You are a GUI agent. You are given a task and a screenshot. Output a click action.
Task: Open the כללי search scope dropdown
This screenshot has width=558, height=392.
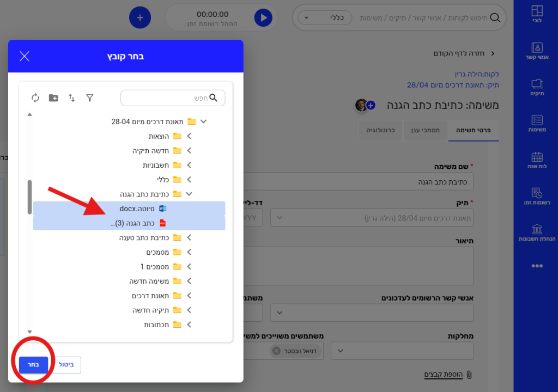point(327,18)
